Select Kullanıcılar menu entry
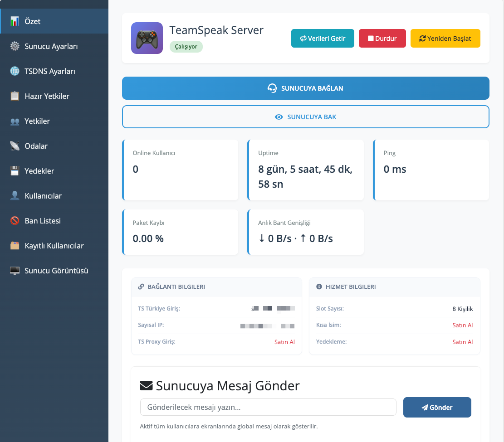 [54, 196]
